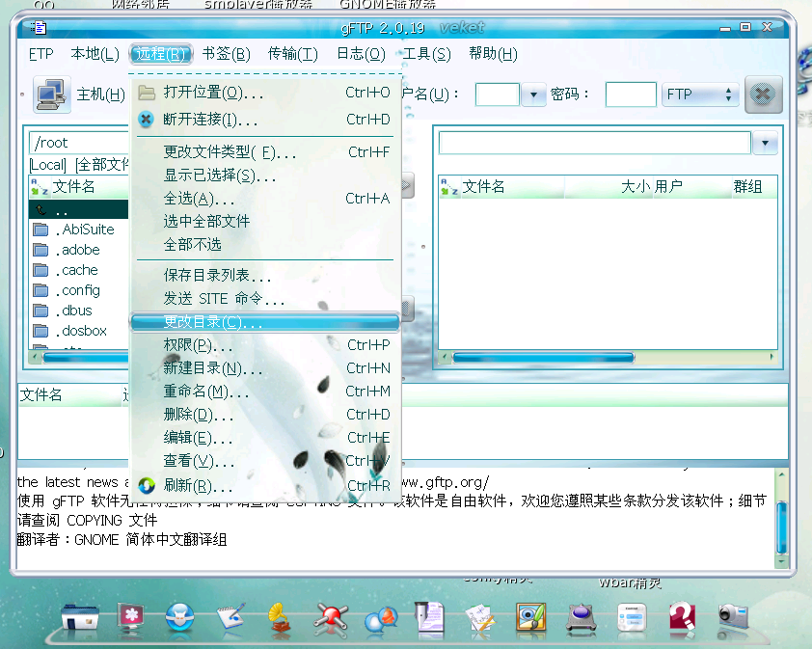Choose 打开位置(O)... from the menu
Screen dimensions: 812x649
coord(264,93)
